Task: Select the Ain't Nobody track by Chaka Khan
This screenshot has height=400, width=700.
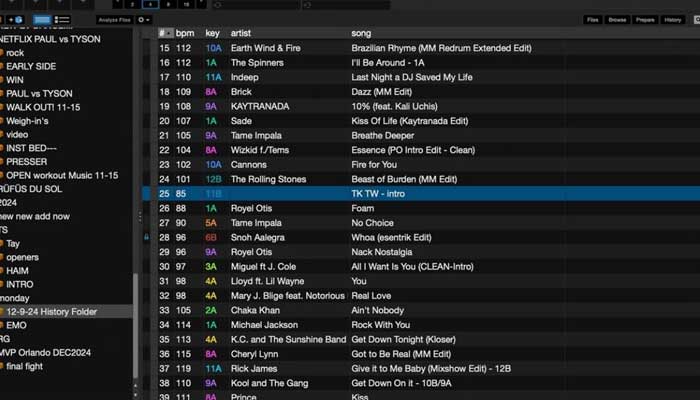Action: 376,310
